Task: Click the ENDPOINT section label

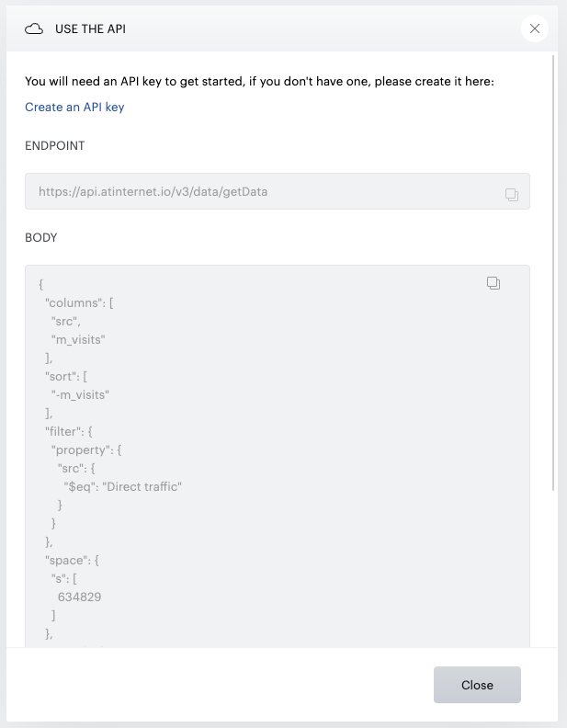Action: pos(55,145)
